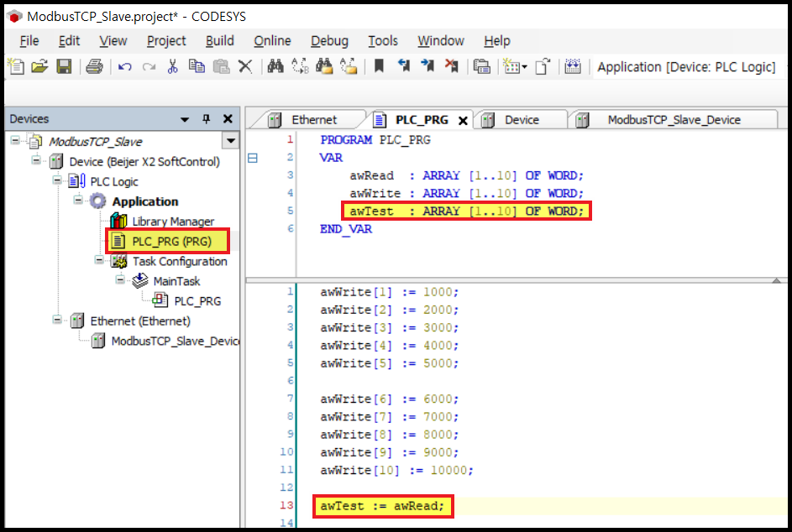792x532 pixels.
Task: Click the Find in Project binoculars-folder icon
Action: [324, 66]
